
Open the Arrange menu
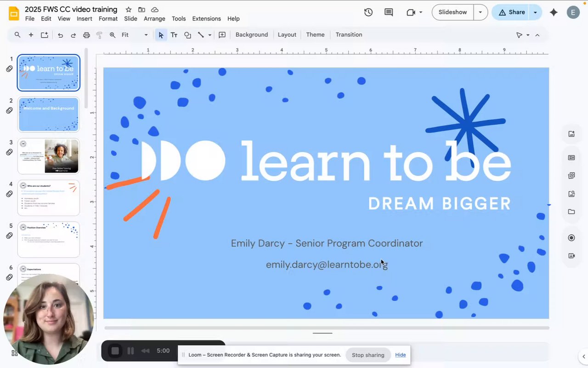pyautogui.click(x=154, y=19)
